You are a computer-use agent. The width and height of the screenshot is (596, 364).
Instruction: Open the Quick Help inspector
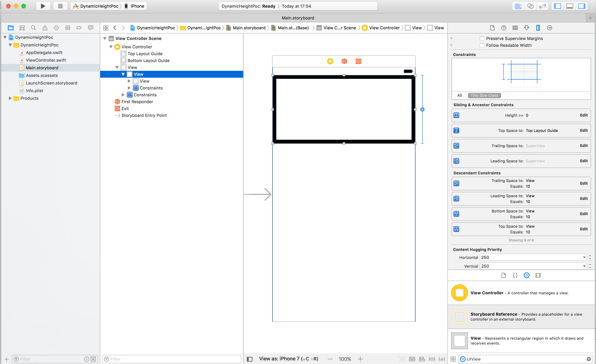coord(504,28)
